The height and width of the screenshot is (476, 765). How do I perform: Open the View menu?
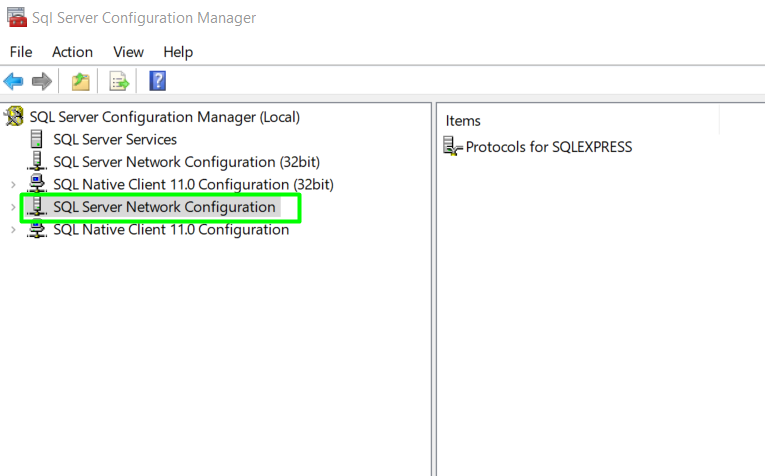coord(128,52)
